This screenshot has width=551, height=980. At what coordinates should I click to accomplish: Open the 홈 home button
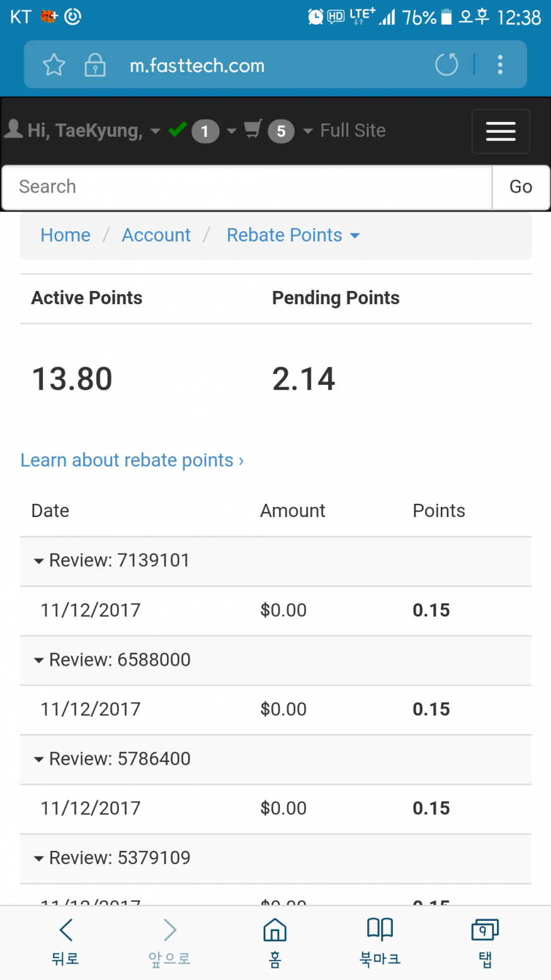tap(275, 941)
